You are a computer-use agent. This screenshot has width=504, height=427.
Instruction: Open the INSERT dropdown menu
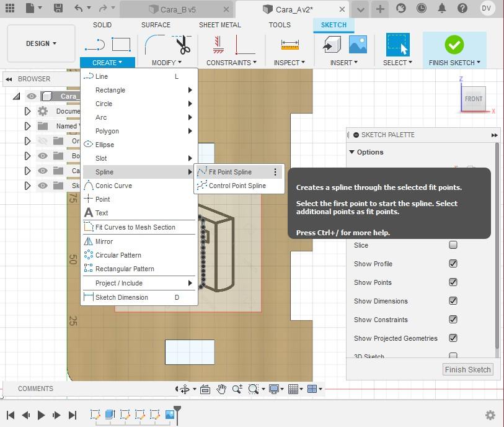click(x=344, y=63)
